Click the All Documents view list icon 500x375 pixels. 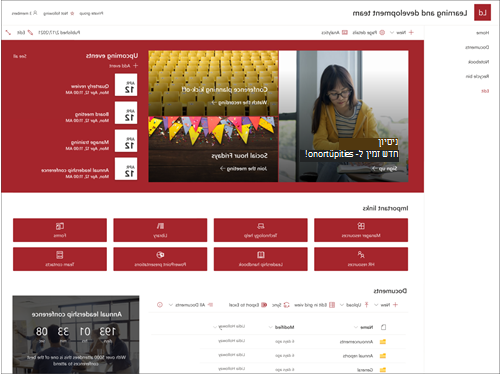210,305
